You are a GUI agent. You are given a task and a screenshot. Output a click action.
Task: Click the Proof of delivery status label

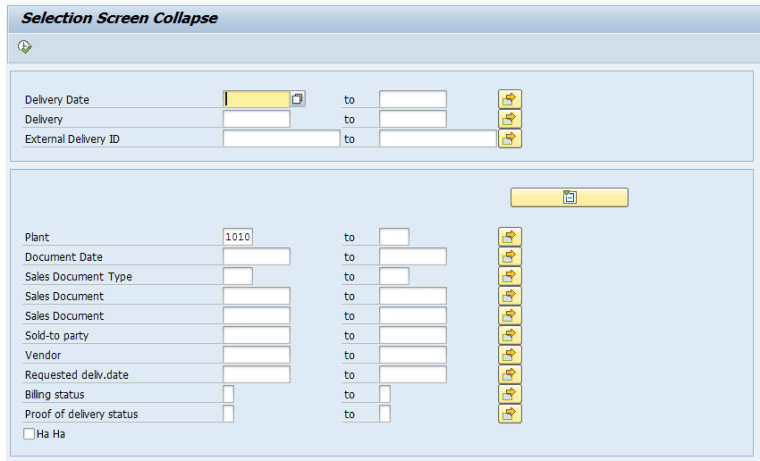(x=81, y=414)
